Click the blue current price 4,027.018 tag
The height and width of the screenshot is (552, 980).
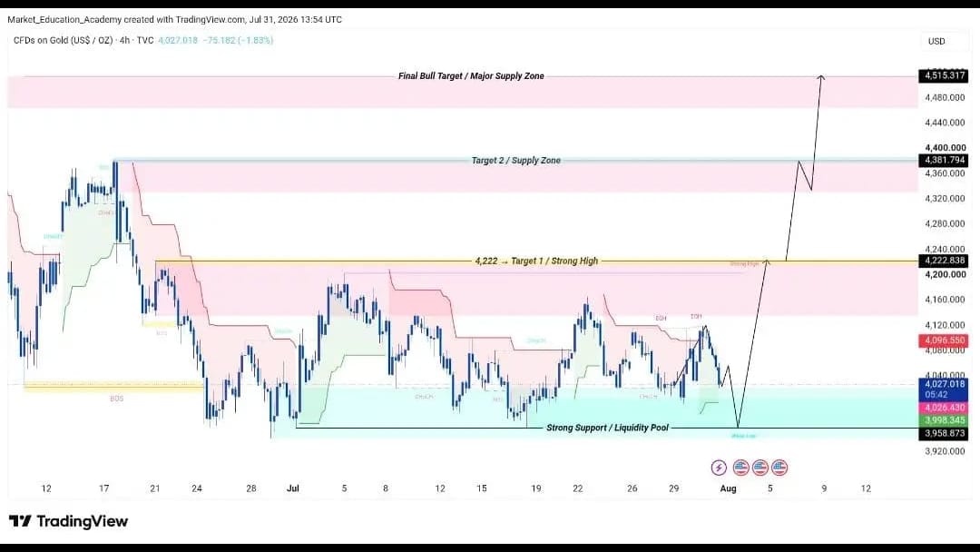[943, 389]
